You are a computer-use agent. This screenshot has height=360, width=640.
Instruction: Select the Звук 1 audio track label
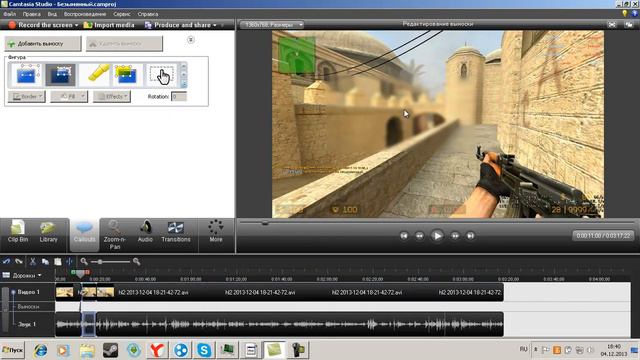tap(28, 324)
